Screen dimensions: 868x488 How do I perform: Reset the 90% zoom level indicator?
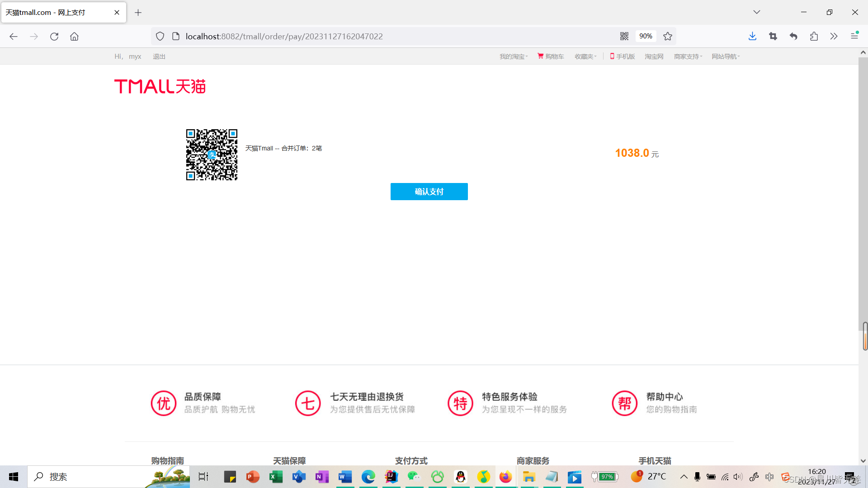click(646, 36)
